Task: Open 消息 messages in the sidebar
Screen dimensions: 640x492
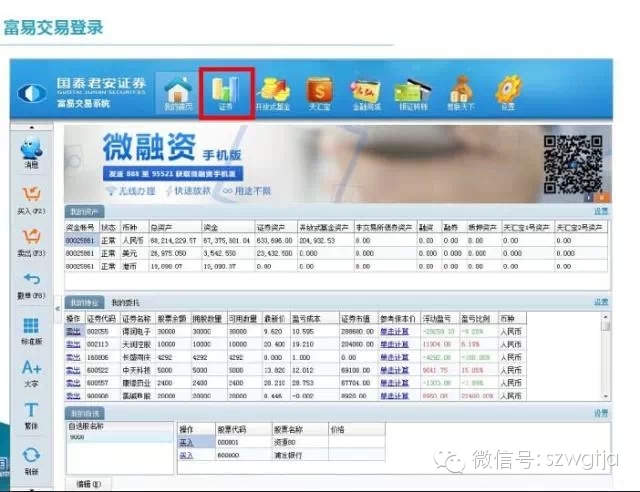Action: click(31, 154)
